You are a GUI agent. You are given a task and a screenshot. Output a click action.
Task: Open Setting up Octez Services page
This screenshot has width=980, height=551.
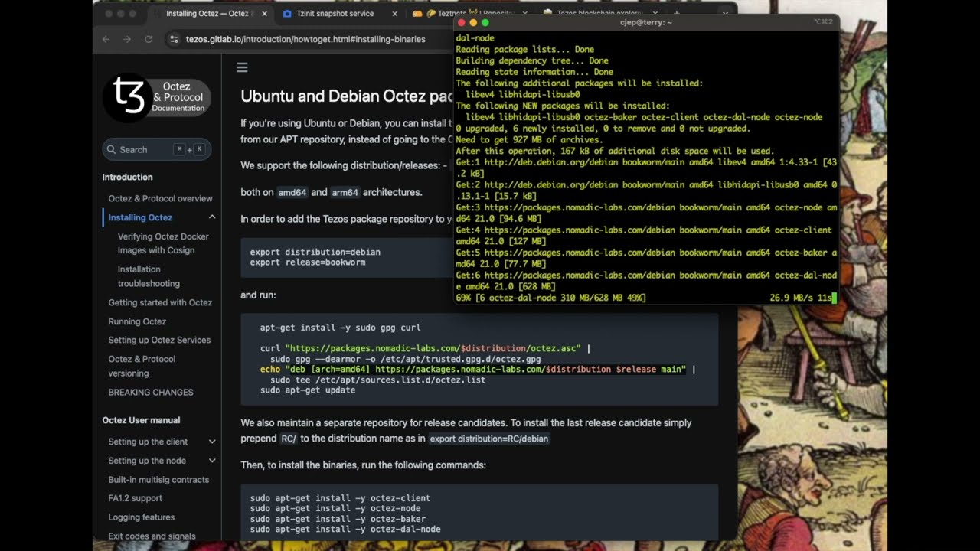[159, 340]
